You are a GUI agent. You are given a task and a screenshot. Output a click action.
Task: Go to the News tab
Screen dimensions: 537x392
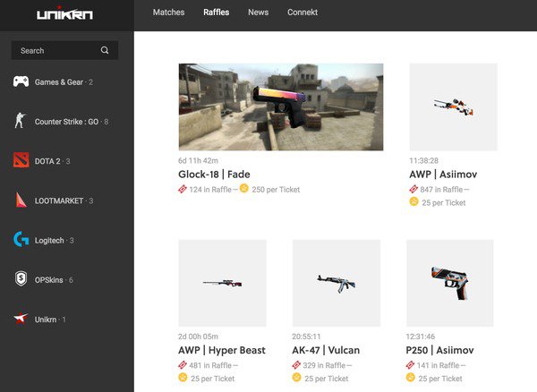click(x=259, y=13)
